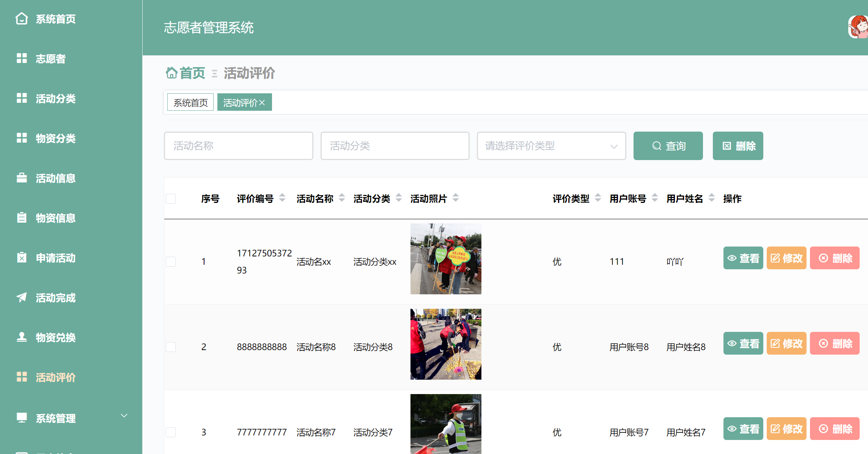This screenshot has height=454, width=868.
Task: Click the person icon for 物资兑换
Action: click(22, 337)
